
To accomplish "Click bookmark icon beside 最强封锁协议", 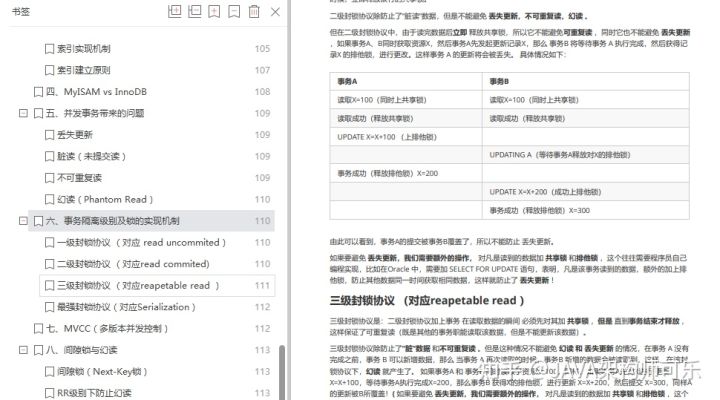I will (x=50, y=307).
